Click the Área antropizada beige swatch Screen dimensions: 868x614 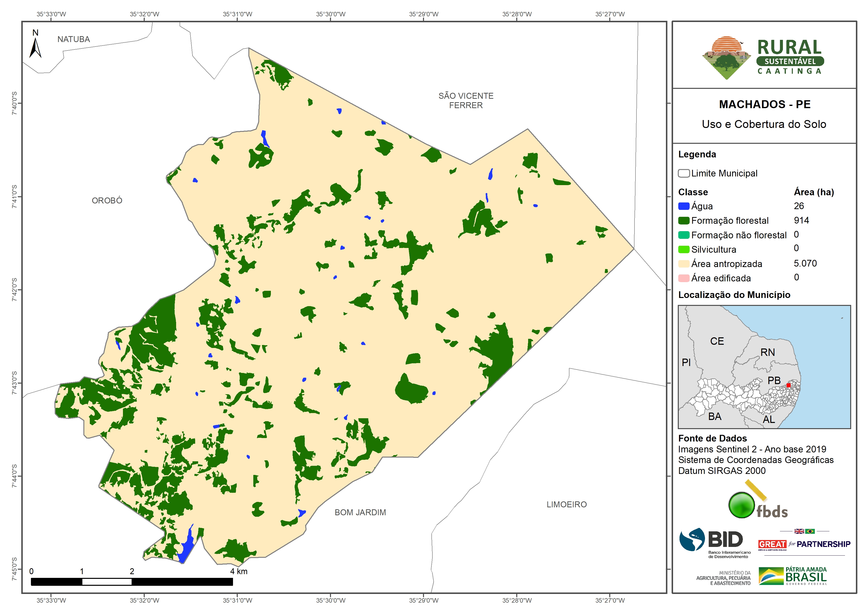pyautogui.click(x=683, y=264)
